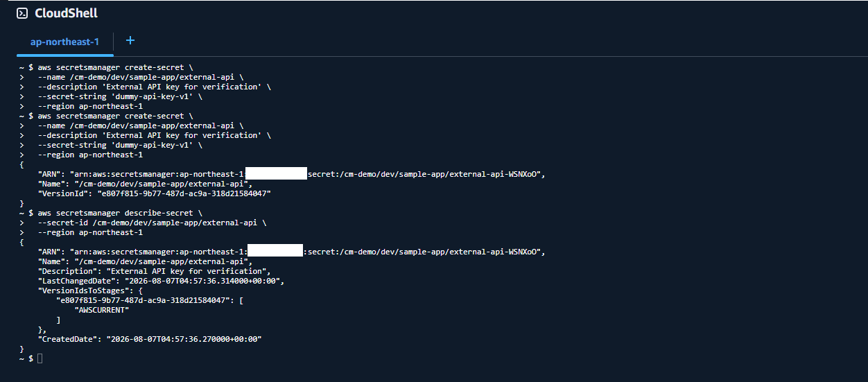Image resolution: width=868 pixels, height=382 pixels.
Task: Click the "VersionId" line in the create-secret output
Action: (x=154, y=193)
